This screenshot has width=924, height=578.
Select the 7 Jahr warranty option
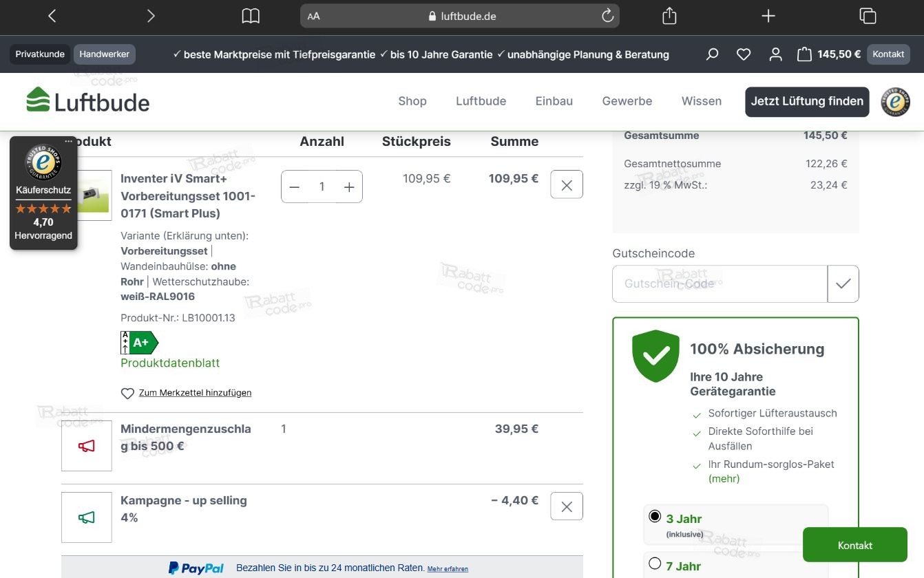pyautogui.click(x=655, y=564)
